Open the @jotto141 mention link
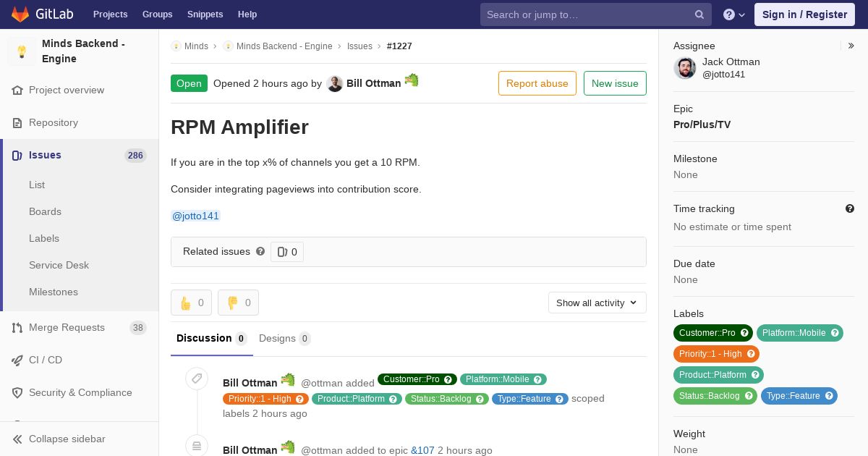Image resolution: width=868 pixels, height=456 pixels. point(195,216)
